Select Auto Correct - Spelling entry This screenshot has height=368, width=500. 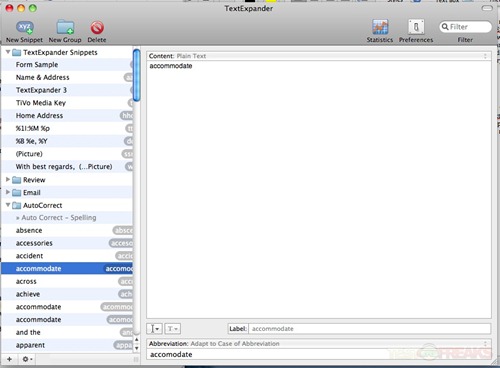(x=67, y=218)
